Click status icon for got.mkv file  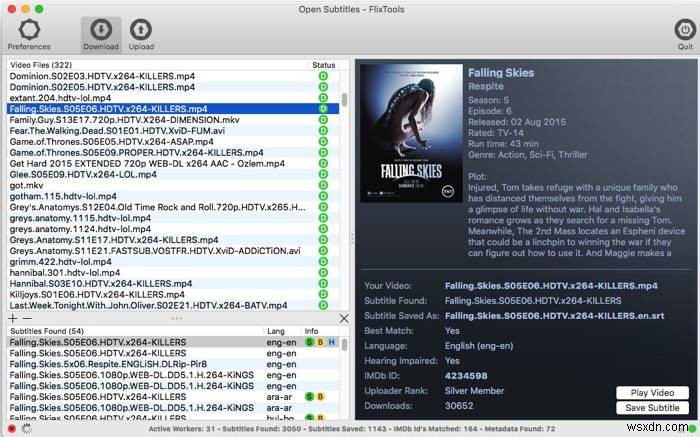tap(323, 185)
